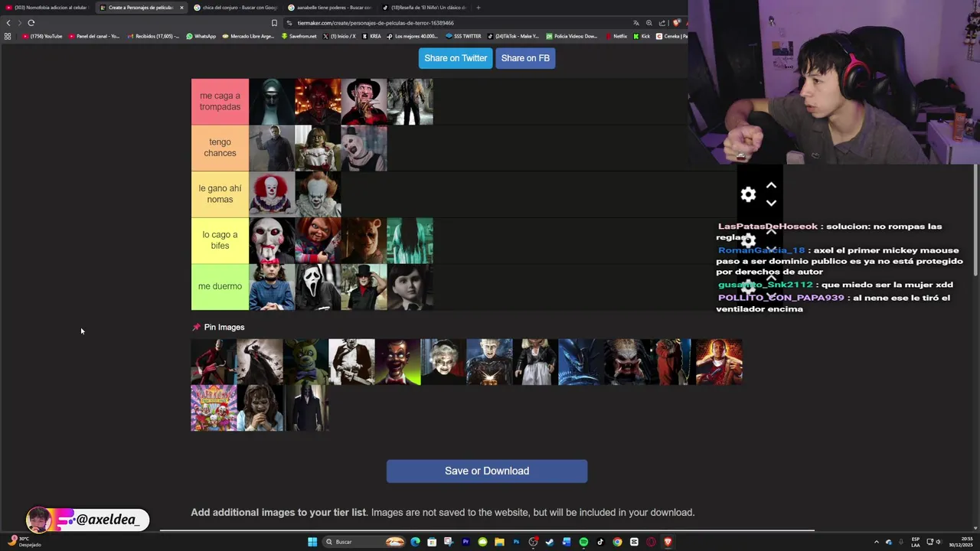Open the Windows Start menu

[312, 542]
